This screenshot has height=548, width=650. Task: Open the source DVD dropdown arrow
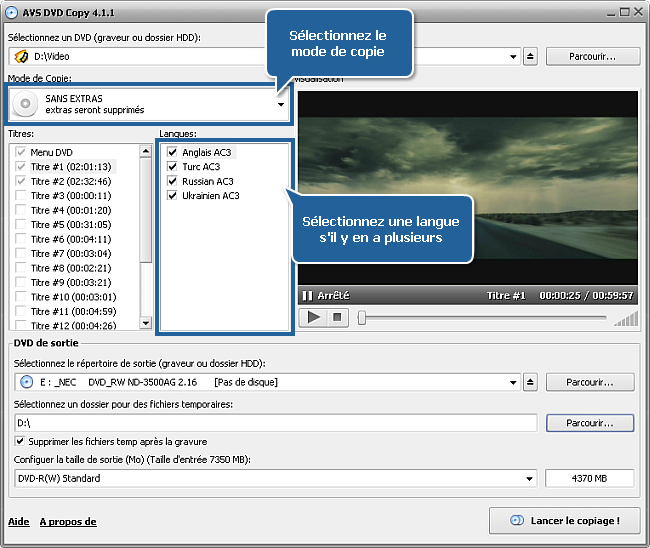[x=513, y=57]
